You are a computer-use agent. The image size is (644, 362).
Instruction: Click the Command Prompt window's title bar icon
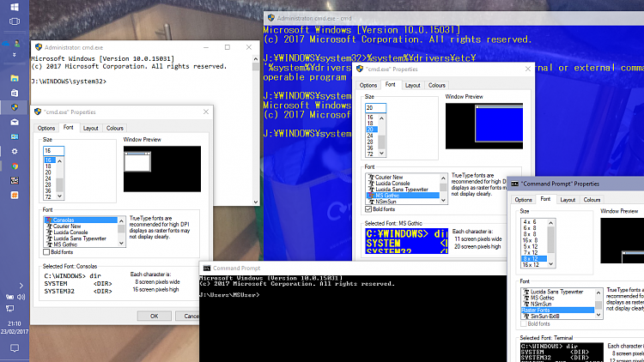click(207, 268)
